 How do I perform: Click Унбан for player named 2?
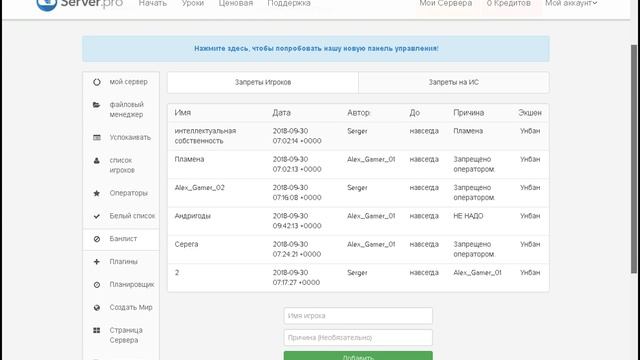530,273
